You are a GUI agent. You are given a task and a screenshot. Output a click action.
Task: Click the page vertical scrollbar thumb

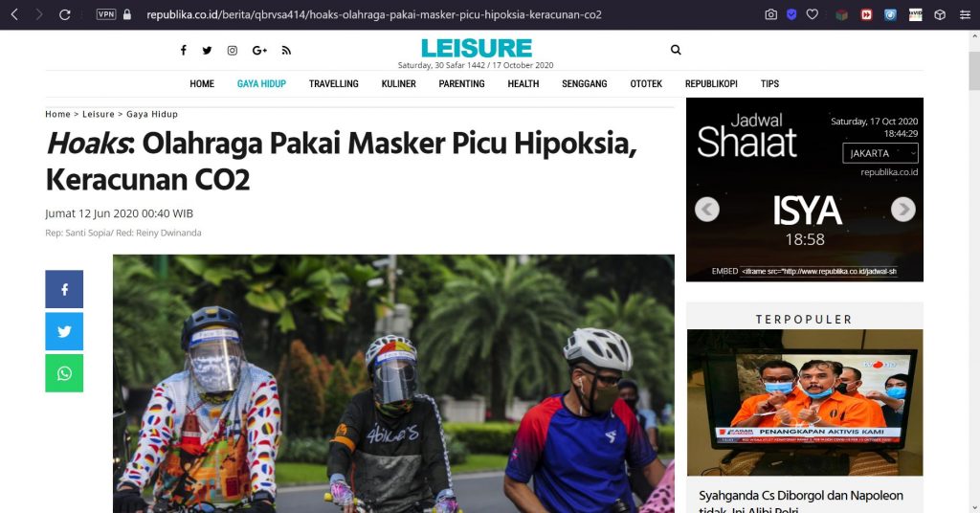(974, 70)
